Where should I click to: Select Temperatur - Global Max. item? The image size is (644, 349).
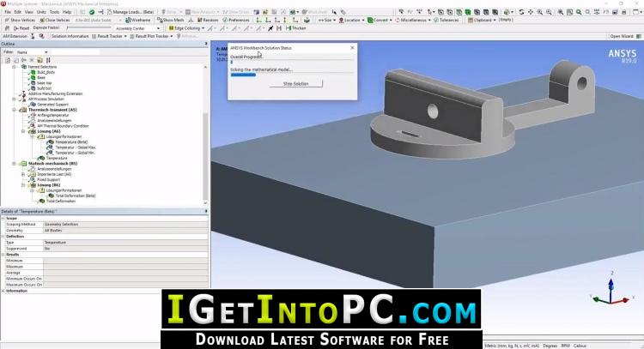point(76,147)
